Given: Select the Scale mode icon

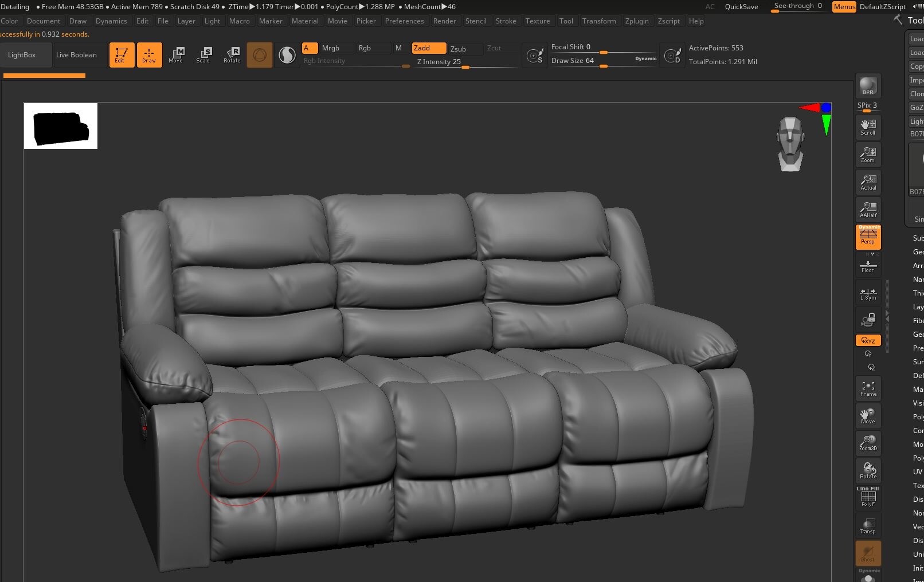Looking at the screenshot, I should [x=204, y=54].
